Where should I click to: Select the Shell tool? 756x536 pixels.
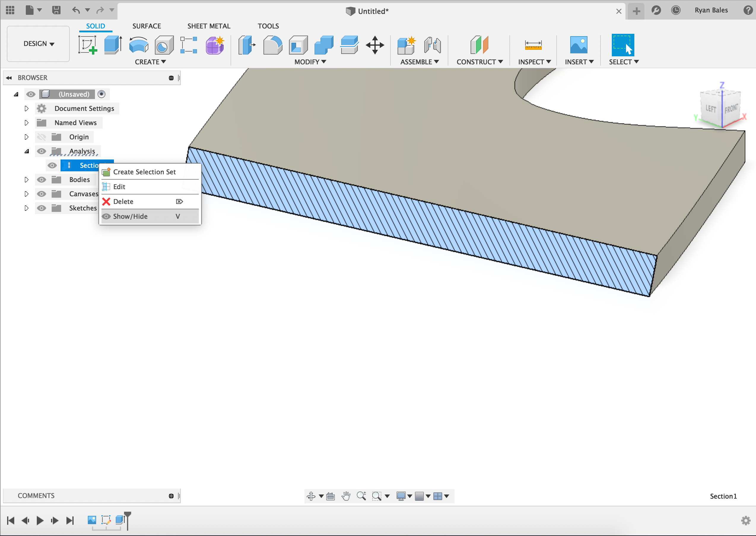click(x=298, y=45)
